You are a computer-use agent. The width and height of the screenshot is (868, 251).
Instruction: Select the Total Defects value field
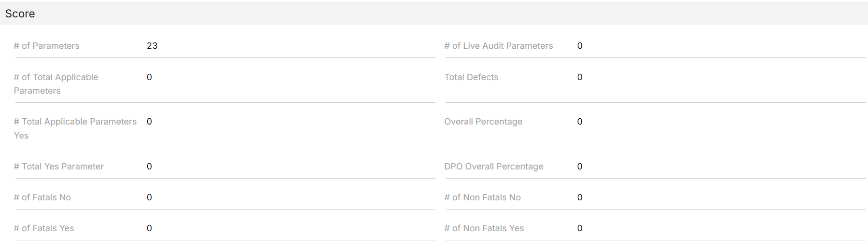[x=580, y=77]
